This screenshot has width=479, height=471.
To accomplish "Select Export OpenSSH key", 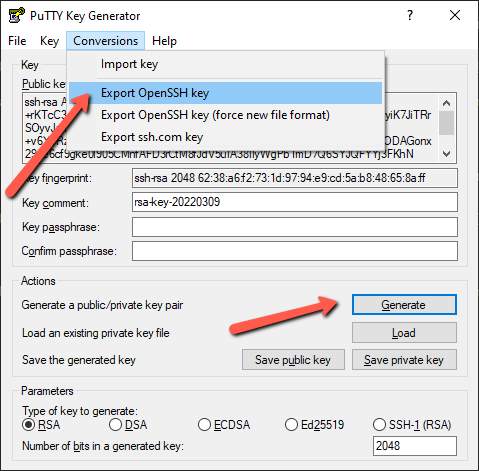I will point(225,93).
